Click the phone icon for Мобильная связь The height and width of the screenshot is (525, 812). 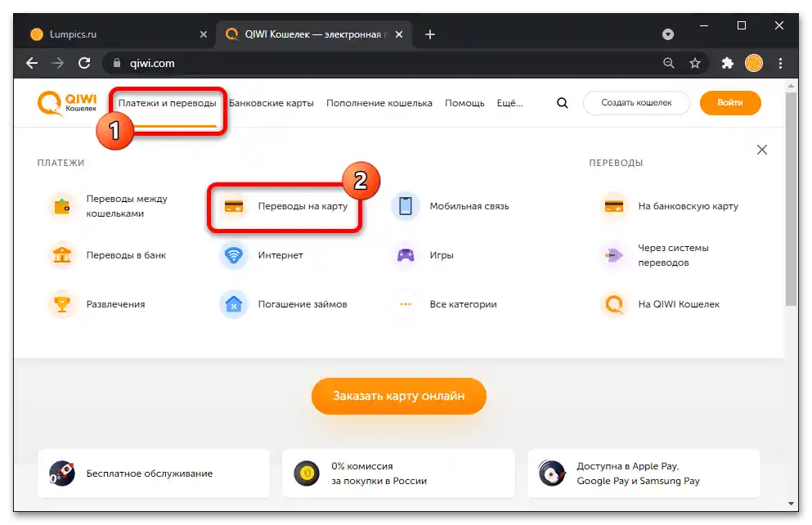(406, 206)
